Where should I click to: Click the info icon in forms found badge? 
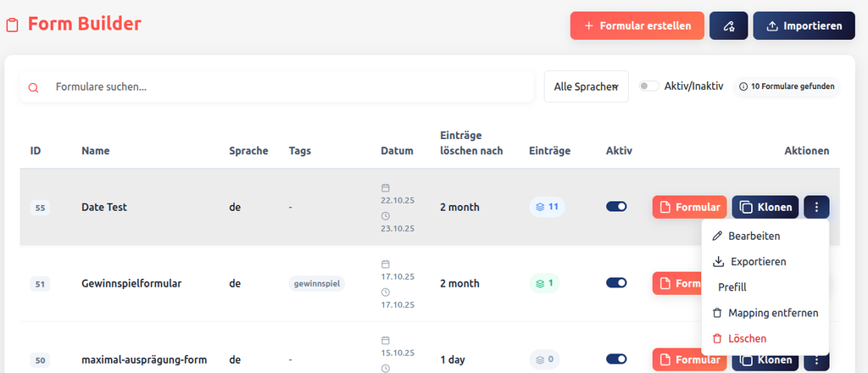743,86
